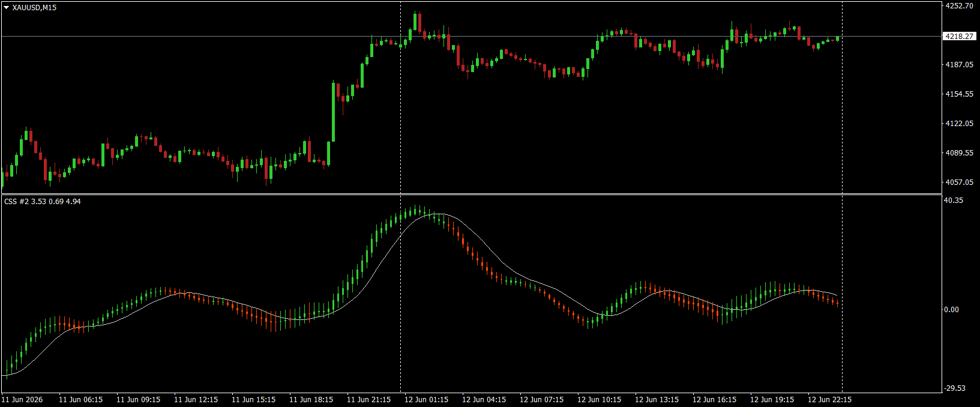This screenshot has width=980, height=407.
Task: Click the 4122.05 price scale level
Action: pos(959,123)
